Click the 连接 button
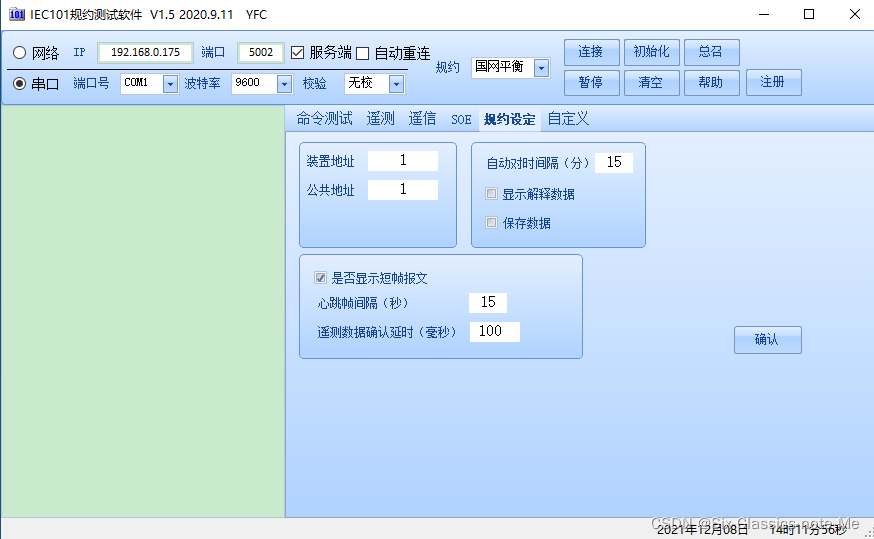The width and height of the screenshot is (874, 539). 591,52
